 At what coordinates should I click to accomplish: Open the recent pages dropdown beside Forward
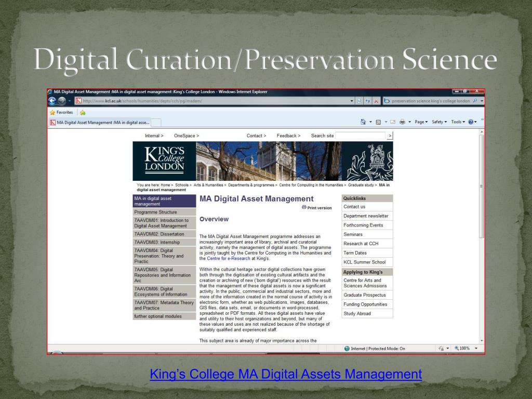pyautogui.click(x=69, y=101)
